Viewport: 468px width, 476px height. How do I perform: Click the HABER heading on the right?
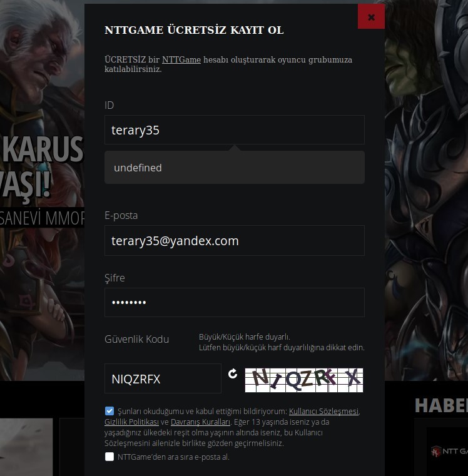[x=441, y=405]
